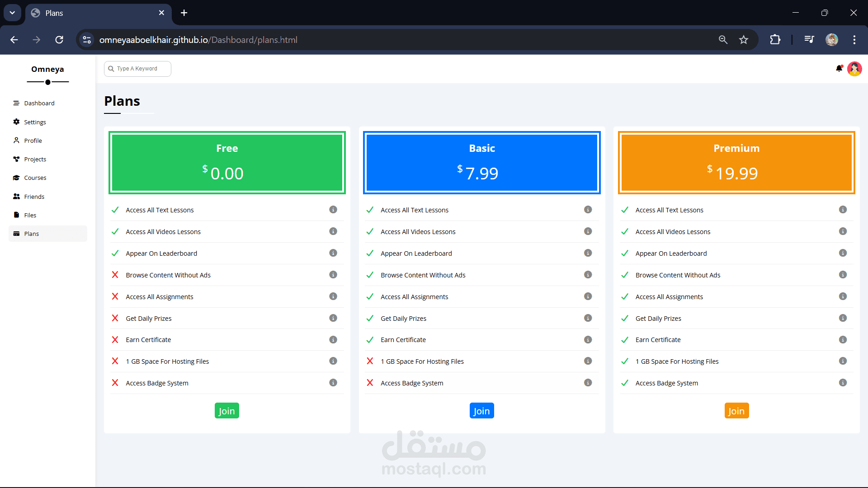Click info icon for Premium Access Badge System

click(843, 383)
